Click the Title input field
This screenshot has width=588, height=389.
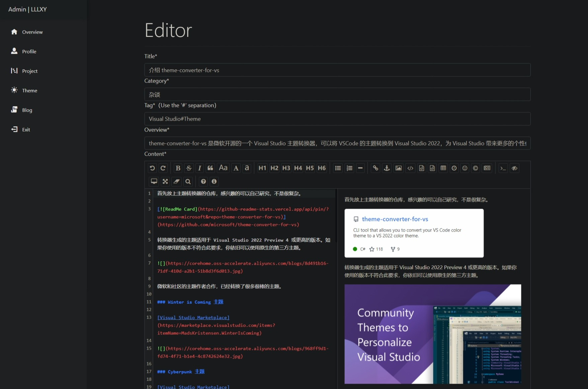pos(337,70)
